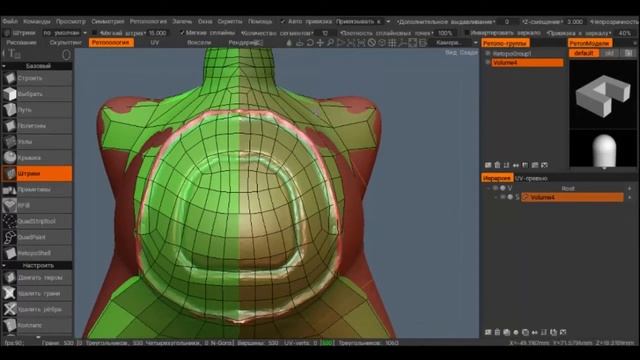Toggle visibility of RetopoGroup1

(487, 53)
